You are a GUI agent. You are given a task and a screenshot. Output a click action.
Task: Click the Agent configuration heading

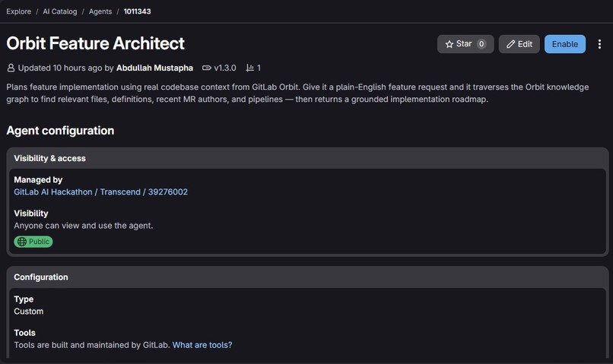[x=60, y=131]
